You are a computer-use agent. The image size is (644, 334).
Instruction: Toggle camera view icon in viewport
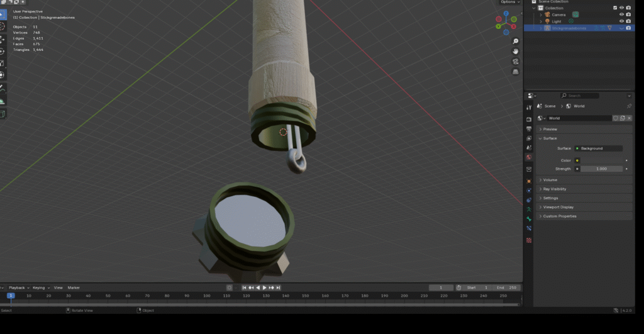coord(516,61)
